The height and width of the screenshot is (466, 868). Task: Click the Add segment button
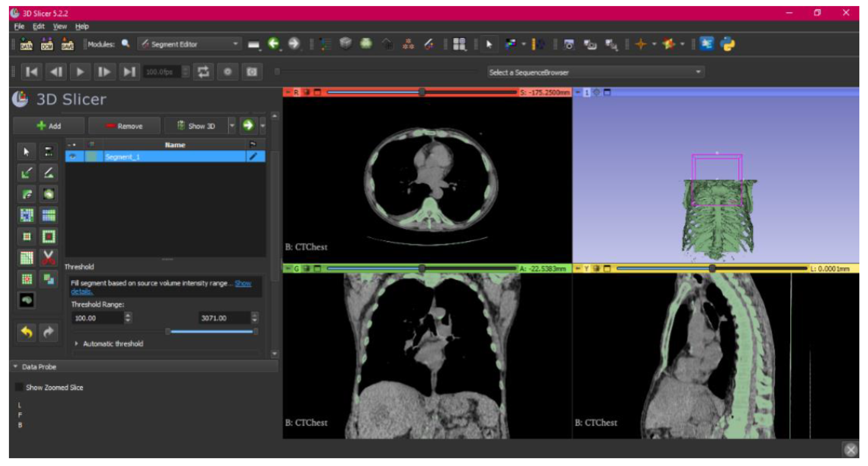coord(49,126)
